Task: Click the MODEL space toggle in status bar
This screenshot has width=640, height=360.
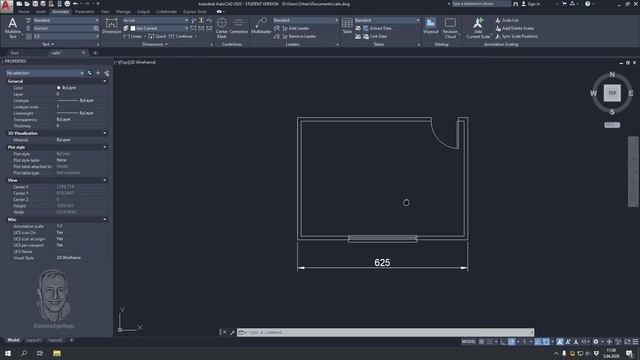Action: (x=469, y=342)
